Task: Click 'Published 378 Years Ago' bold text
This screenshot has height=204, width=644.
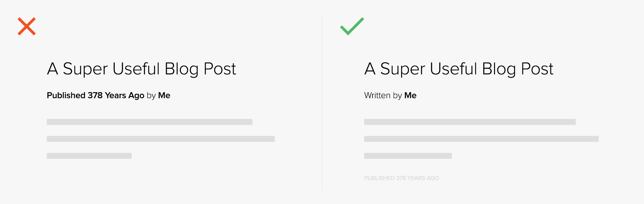Action: coord(96,95)
